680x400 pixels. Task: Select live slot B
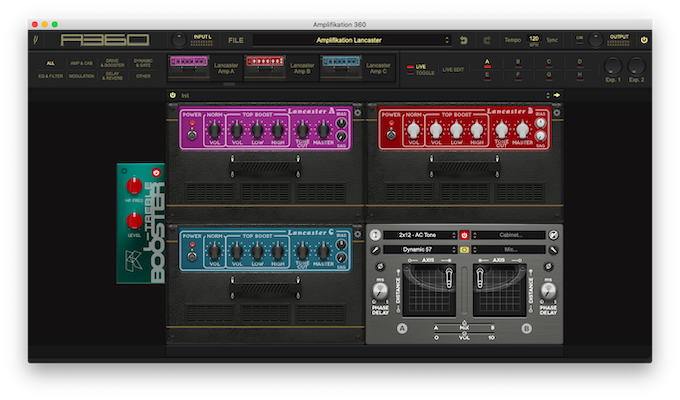pyautogui.click(x=518, y=63)
